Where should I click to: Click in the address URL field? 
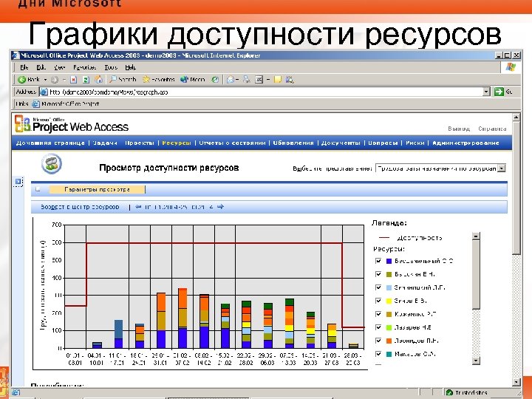click(265, 92)
